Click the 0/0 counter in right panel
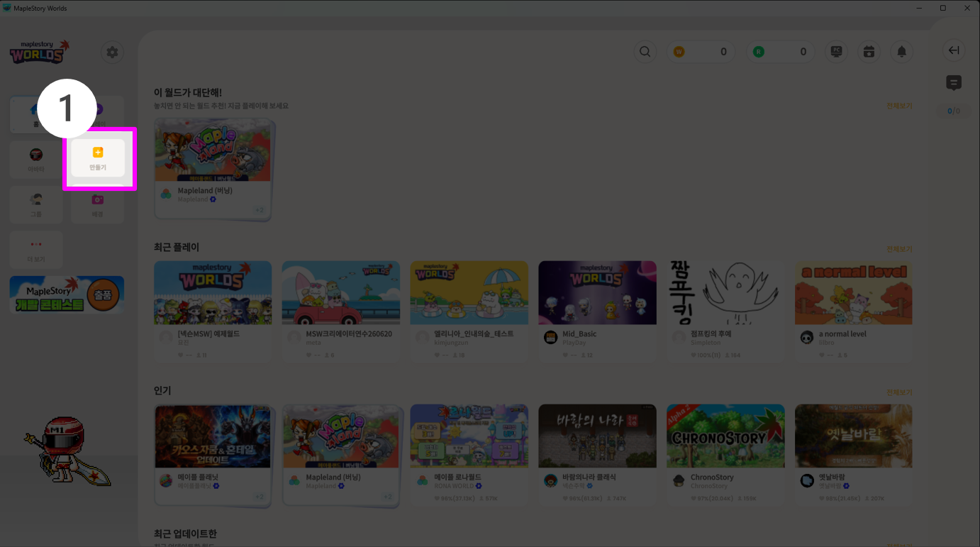This screenshot has width=980, height=547. 954,111
